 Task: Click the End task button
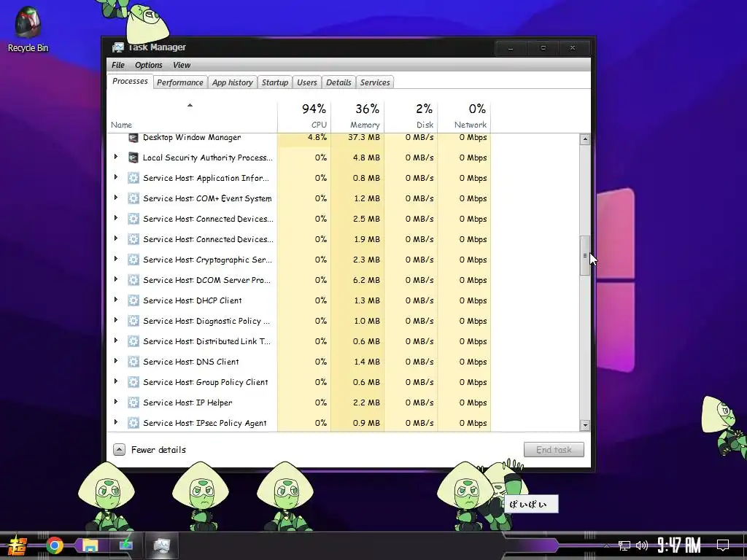(x=554, y=449)
